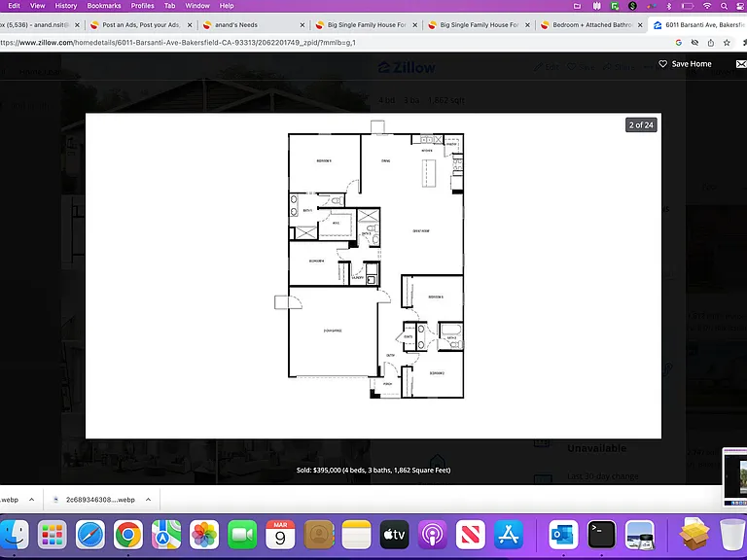The height and width of the screenshot is (560, 747).
Task: Open News app from the dock
Action: click(x=470, y=535)
